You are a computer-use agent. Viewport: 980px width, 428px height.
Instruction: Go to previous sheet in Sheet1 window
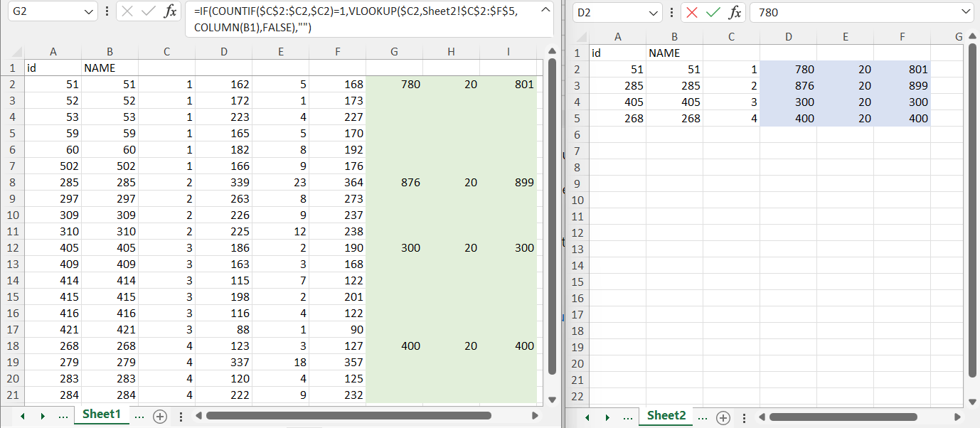[x=22, y=417]
